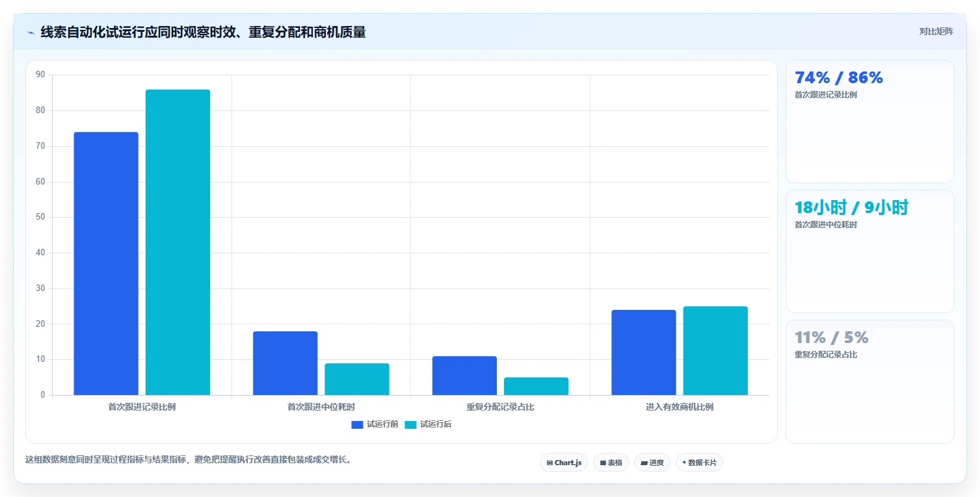Click the 试运行前 bar for 重复分配记录占比
This screenshot has height=497, width=980.
click(x=464, y=376)
